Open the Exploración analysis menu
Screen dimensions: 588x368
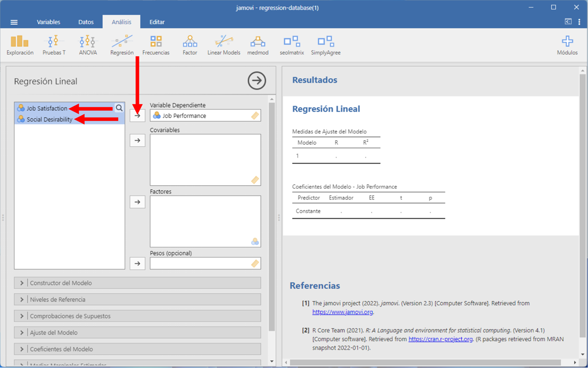pos(20,45)
